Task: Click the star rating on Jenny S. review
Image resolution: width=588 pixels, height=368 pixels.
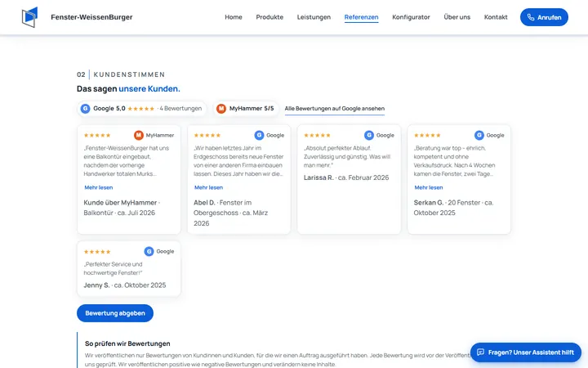Action: (x=97, y=252)
